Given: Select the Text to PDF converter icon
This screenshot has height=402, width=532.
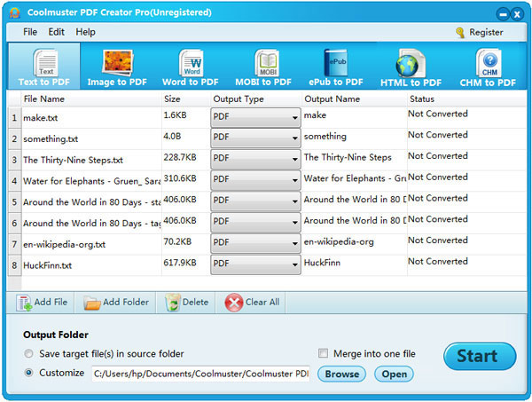Looking at the screenshot, I should pyautogui.click(x=43, y=65).
